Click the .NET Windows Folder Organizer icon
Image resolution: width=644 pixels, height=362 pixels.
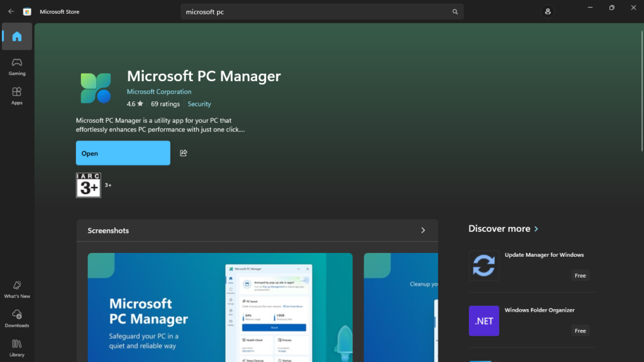pos(484,321)
